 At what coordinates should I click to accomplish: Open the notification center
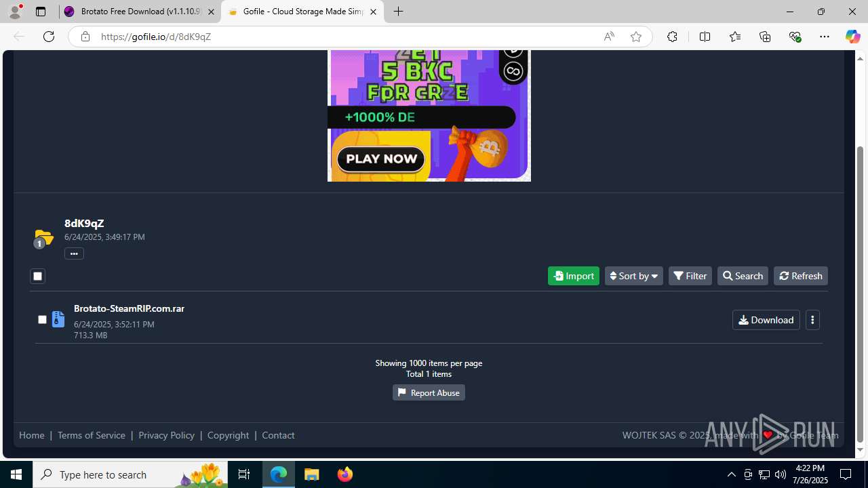tap(846, 474)
